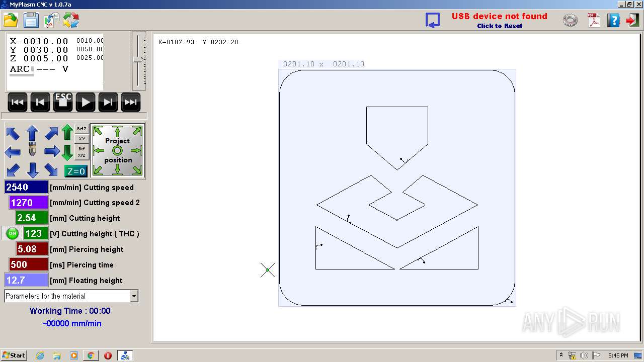Save project using floppy disk icon
Screen dimensions: 644x362
click(x=31, y=20)
